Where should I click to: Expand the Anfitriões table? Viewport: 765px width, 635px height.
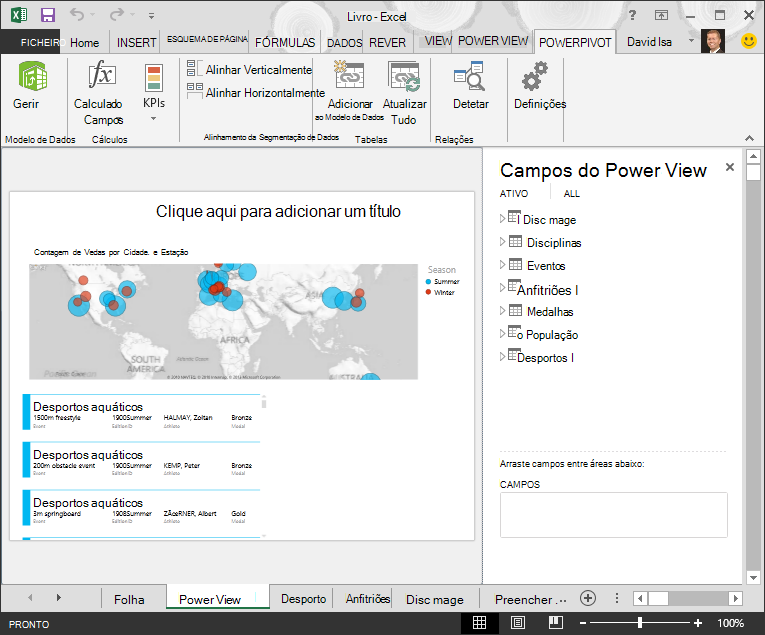tap(503, 287)
